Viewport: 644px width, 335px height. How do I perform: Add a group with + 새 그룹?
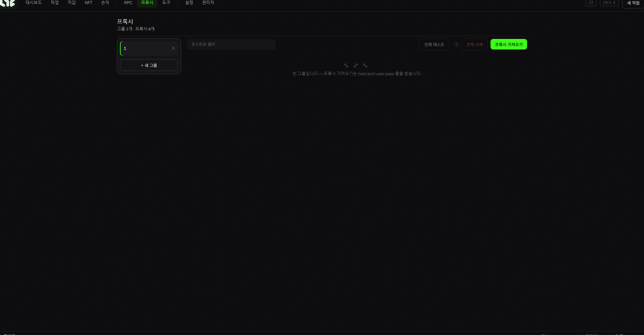pos(149,65)
